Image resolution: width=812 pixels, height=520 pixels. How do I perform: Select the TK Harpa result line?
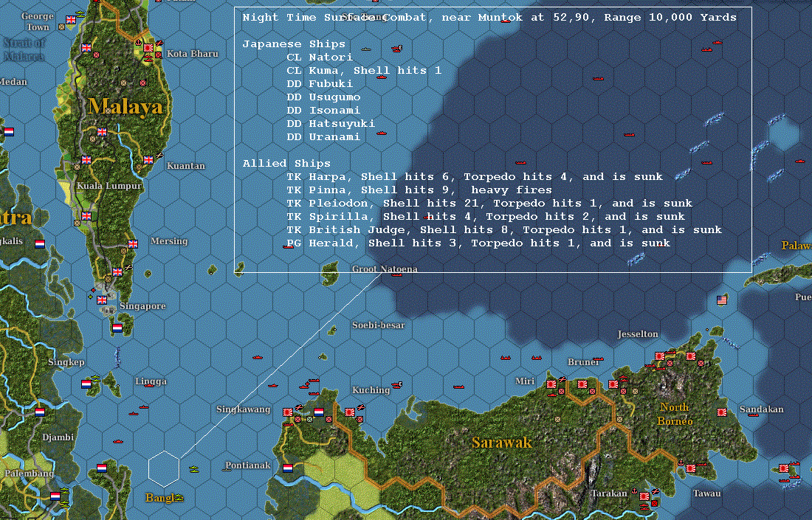(475, 176)
